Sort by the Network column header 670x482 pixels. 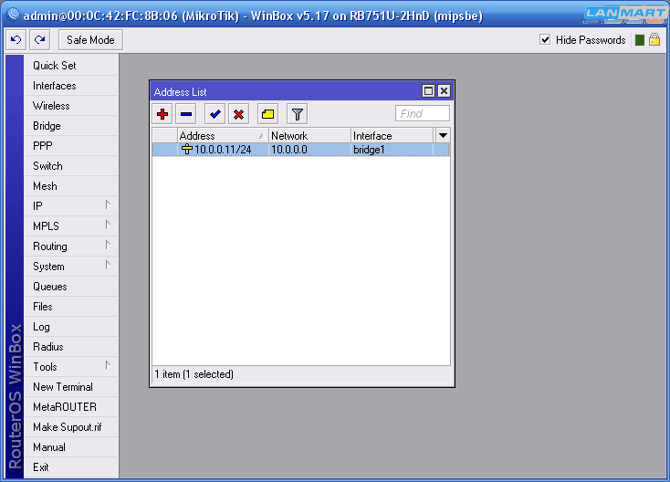coord(309,135)
